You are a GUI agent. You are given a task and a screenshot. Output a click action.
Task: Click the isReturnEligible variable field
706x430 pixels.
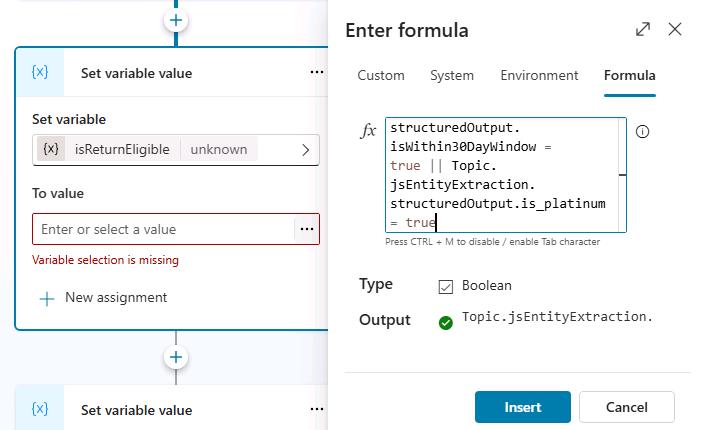176,150
